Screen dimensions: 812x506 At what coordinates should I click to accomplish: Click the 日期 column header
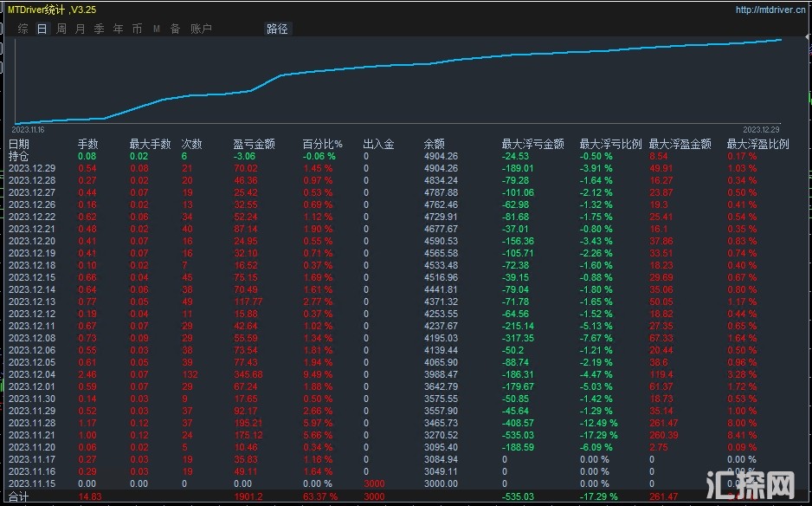19,144
